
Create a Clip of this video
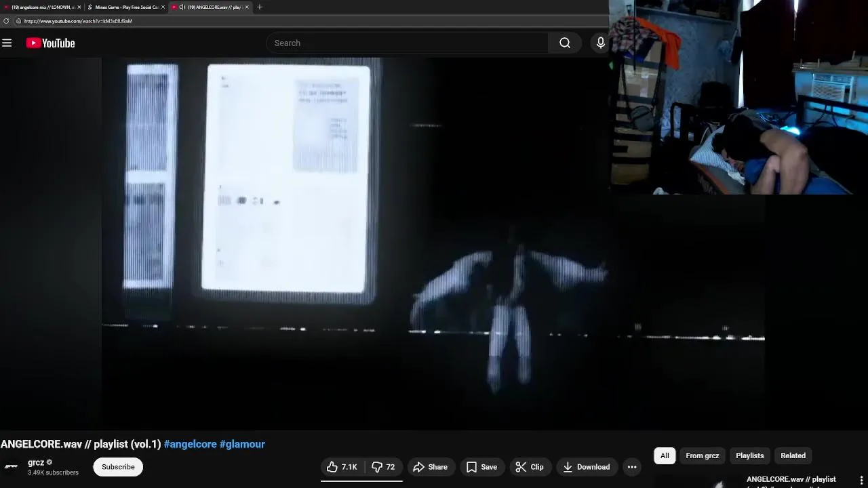tap(530, 467)
